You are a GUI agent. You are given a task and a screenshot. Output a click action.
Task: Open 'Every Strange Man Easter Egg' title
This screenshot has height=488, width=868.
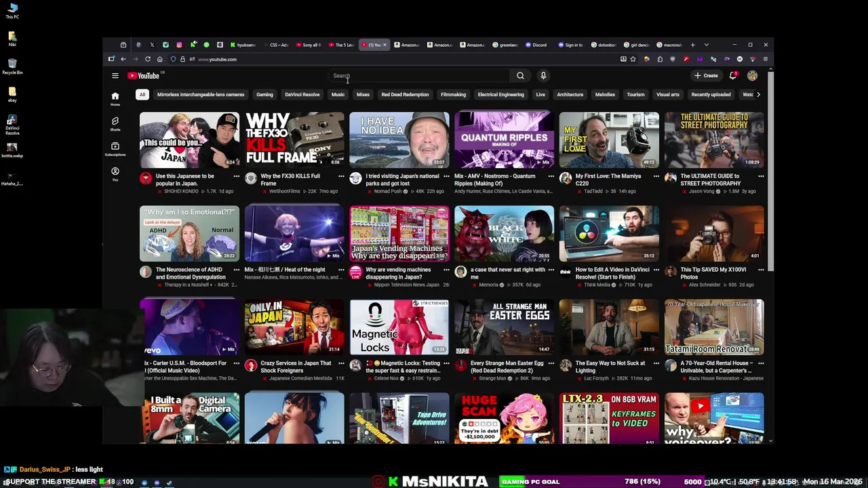pos(509,367)
